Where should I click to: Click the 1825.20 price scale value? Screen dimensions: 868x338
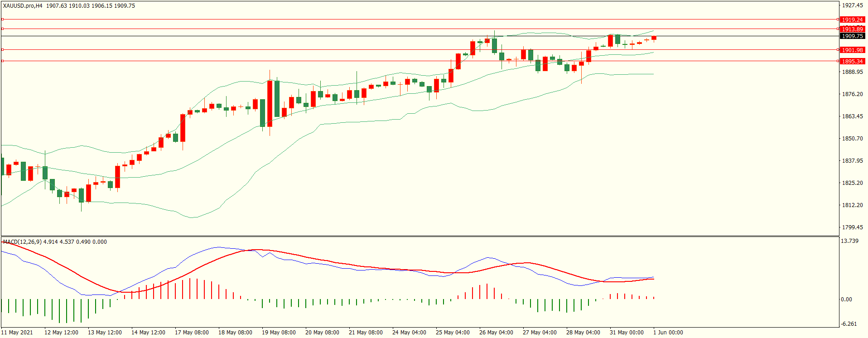point(852,183)
